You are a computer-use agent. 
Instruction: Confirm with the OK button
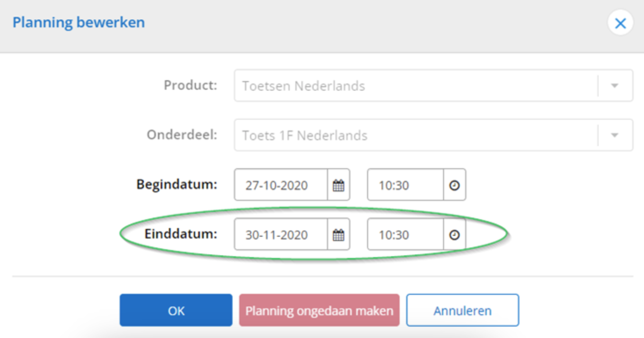point(176,311)
